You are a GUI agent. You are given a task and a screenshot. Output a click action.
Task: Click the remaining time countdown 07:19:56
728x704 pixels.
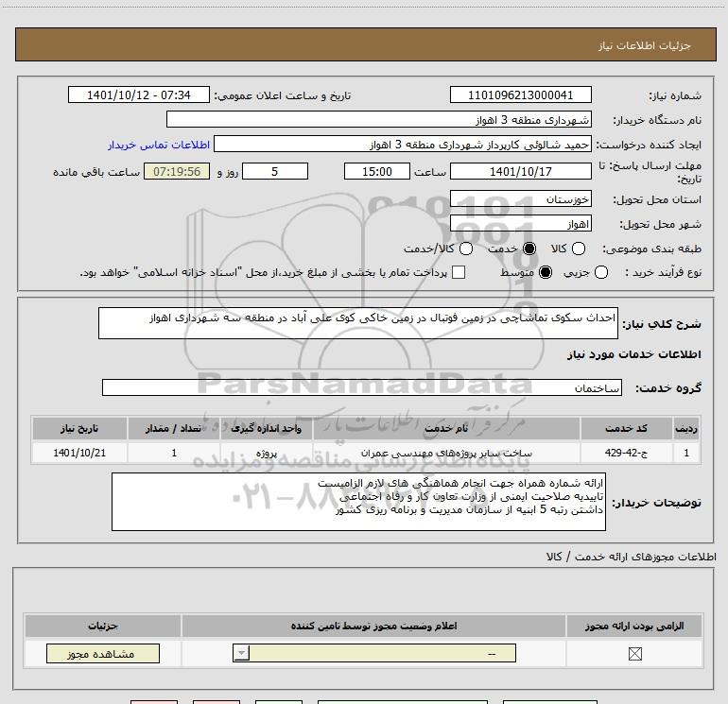pos(177,171)
